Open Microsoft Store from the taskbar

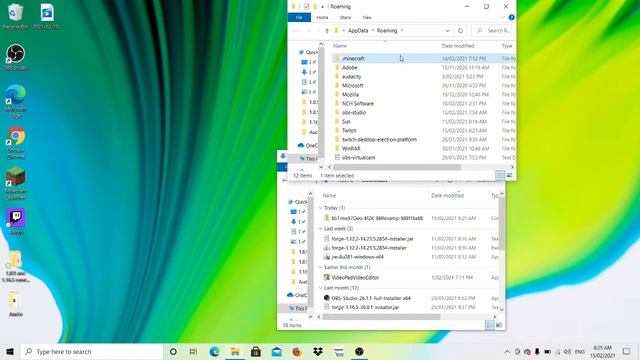256,351
